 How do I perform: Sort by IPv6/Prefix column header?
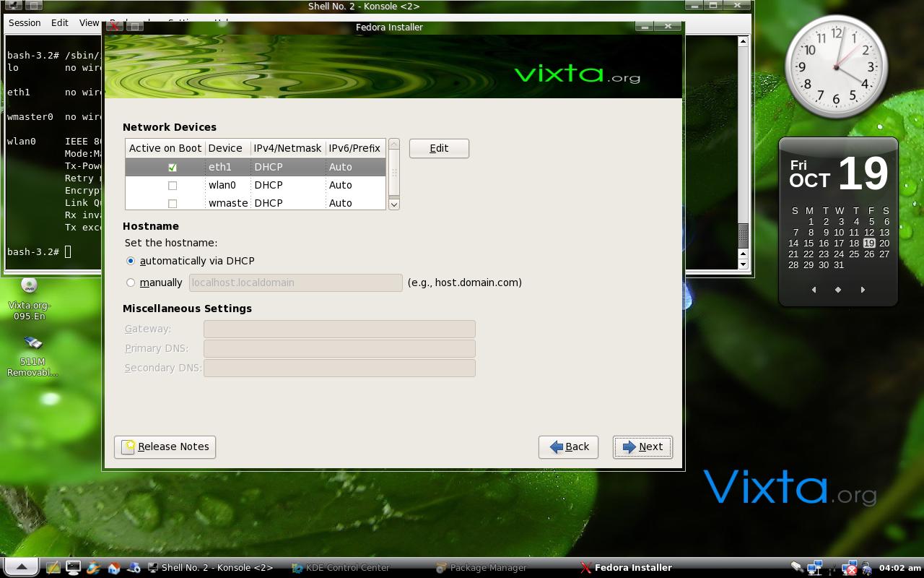[x=354, y=148]
